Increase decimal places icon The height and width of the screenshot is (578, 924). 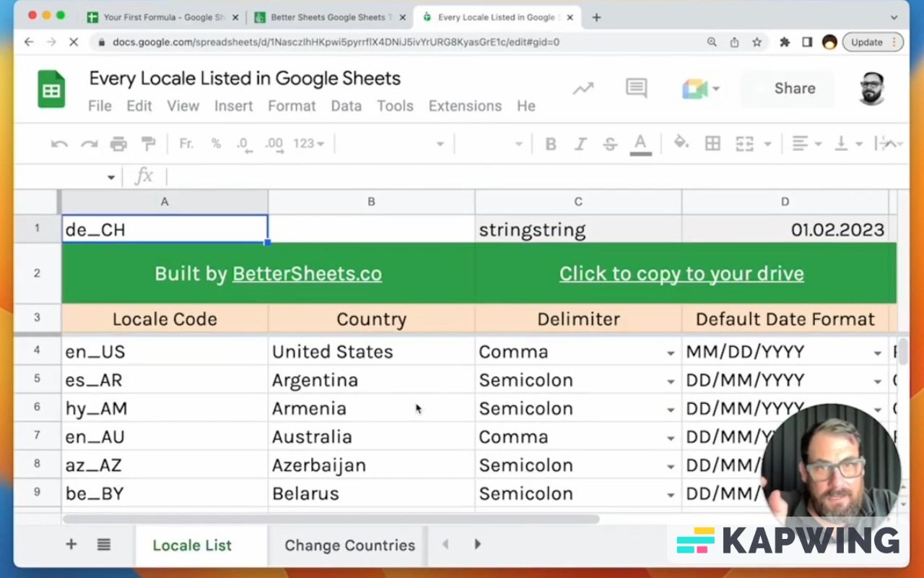(x=274, y=144)
